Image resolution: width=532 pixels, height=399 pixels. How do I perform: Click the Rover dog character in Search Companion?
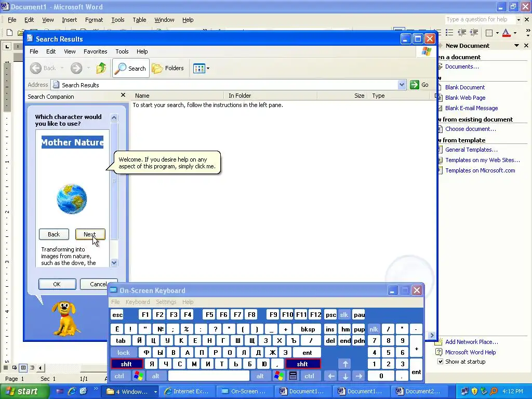[x=66, y=318]
